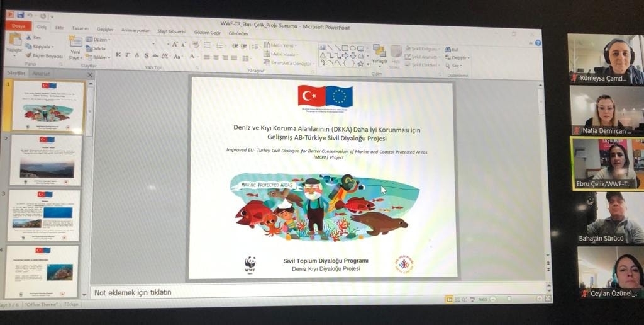Open Metin Yönü text direction dropdown
This screenshot has width=644, height=325.
(x=280, y=45)
